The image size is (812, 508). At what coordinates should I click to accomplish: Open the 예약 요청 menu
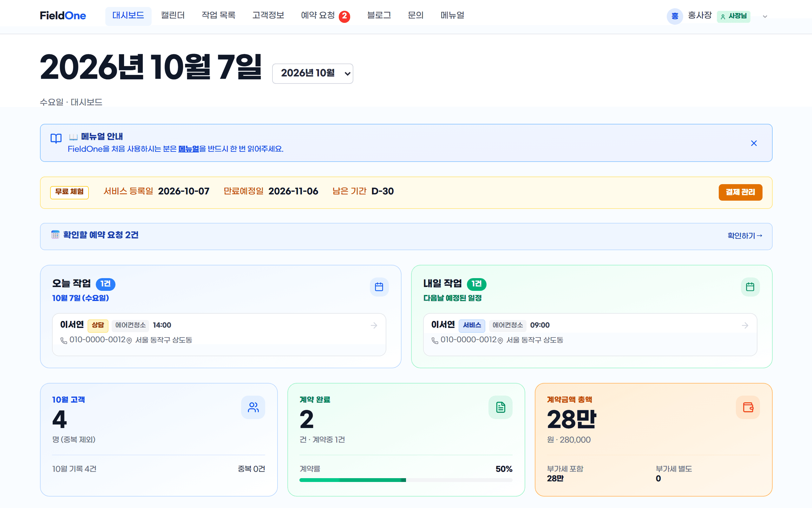[x=318, y=16]
